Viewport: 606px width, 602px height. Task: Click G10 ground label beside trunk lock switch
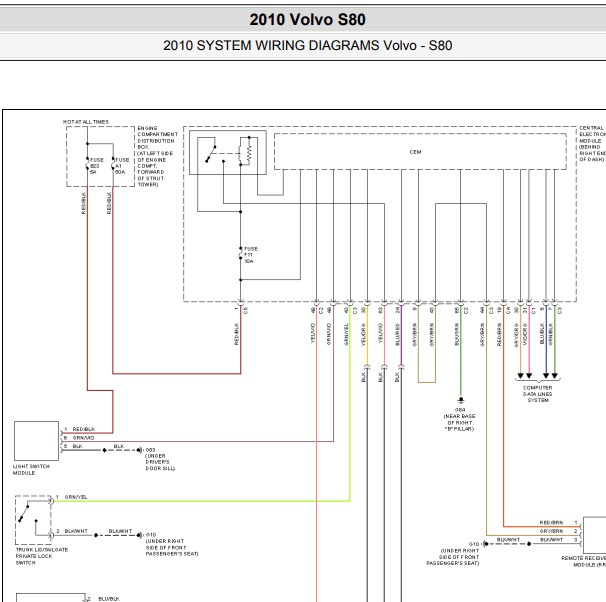tap(172, 544)
